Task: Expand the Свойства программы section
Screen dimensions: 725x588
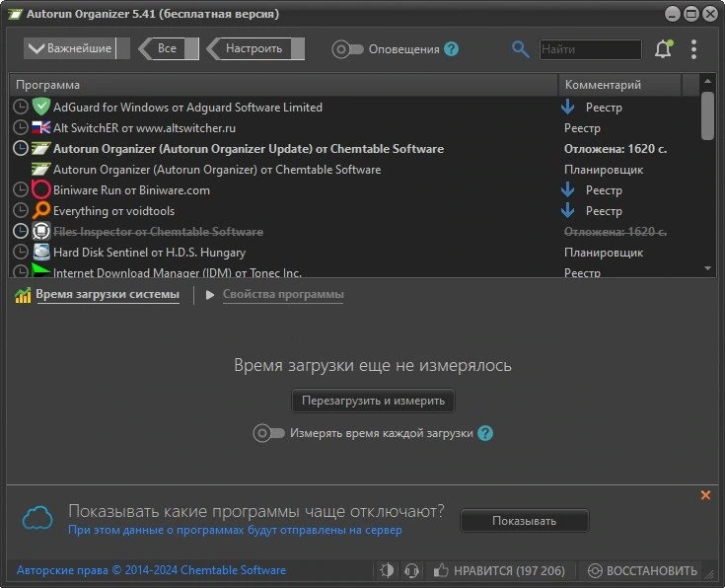Action: pos(283,294)
